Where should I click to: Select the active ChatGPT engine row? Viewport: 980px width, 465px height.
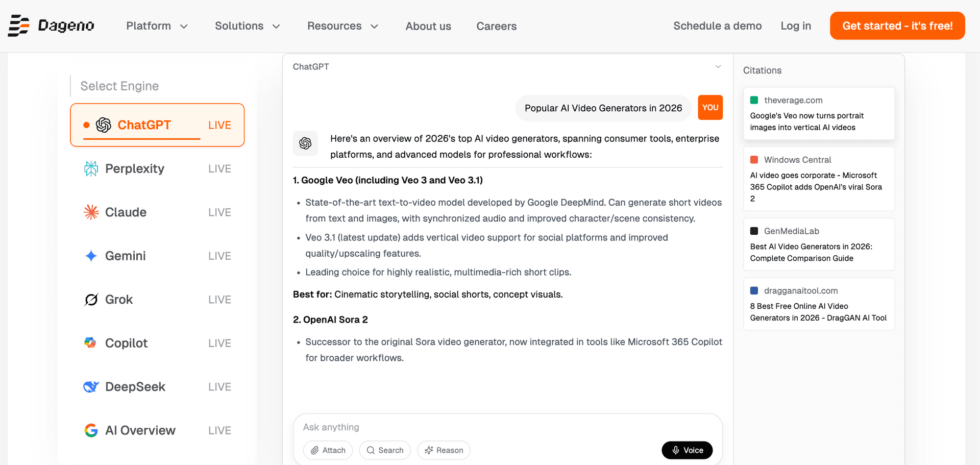click(157, 125)
